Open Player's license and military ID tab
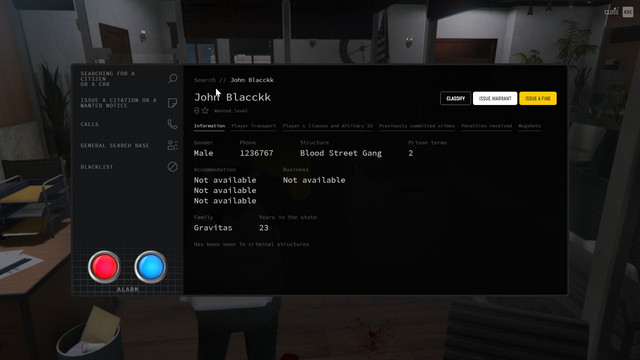 327,126
